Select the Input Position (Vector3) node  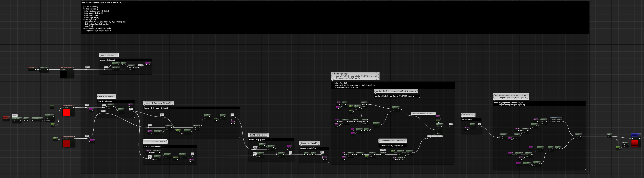click(67, 72)
